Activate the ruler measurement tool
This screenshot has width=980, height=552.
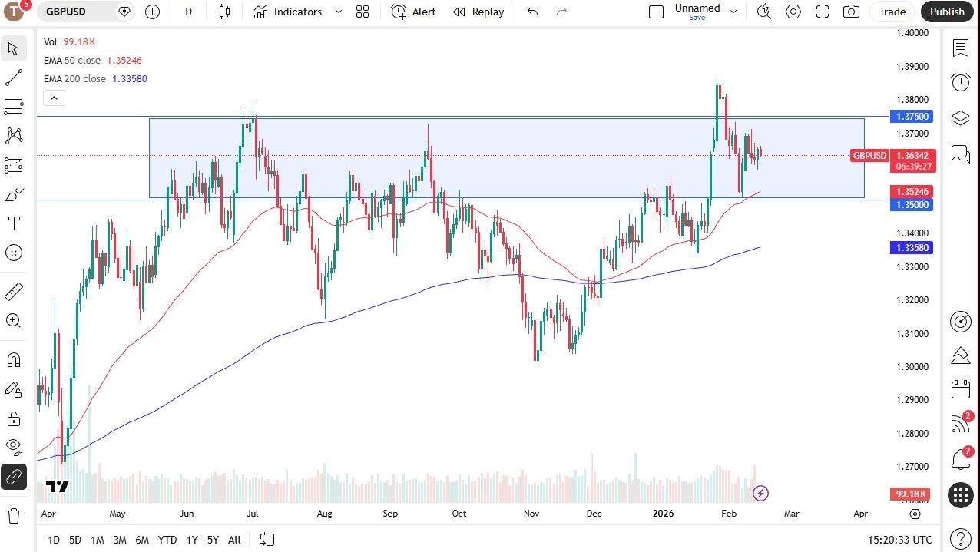[13, 291]
